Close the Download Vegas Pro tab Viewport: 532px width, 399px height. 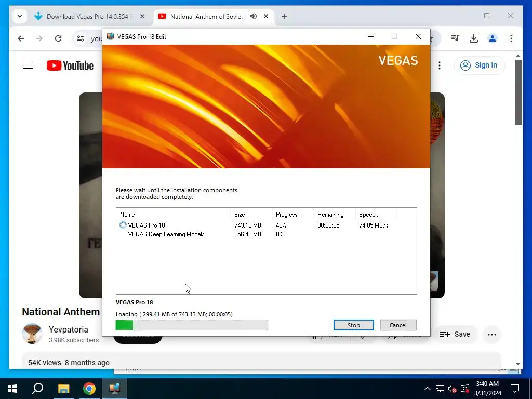(142, 16)
